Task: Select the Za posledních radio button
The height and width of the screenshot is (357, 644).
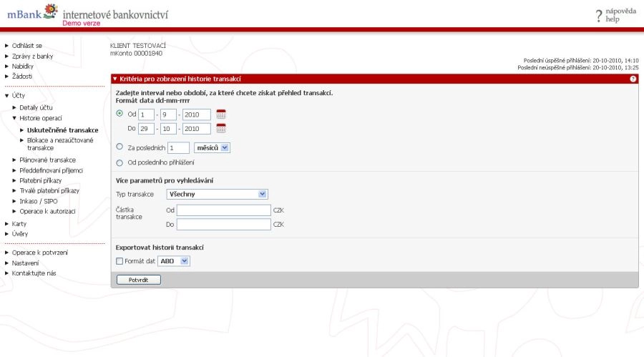Action: [x=119, y=147]
